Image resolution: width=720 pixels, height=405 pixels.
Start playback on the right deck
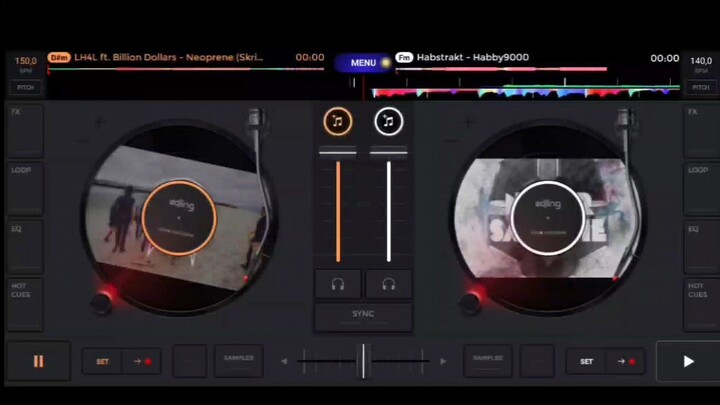point(688,361)
